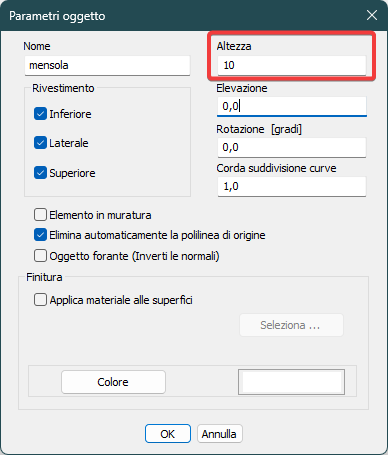Image resolution: width=388 pixels, height=455 pixels.
Task: Cancel with the Annulla button
Action: (x=219, y=434)
